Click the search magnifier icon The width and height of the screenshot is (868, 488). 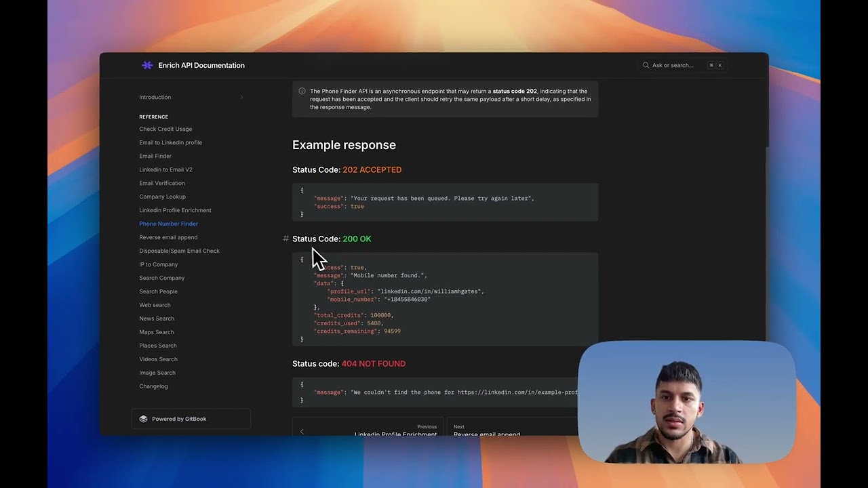click(x=646, y=65)
